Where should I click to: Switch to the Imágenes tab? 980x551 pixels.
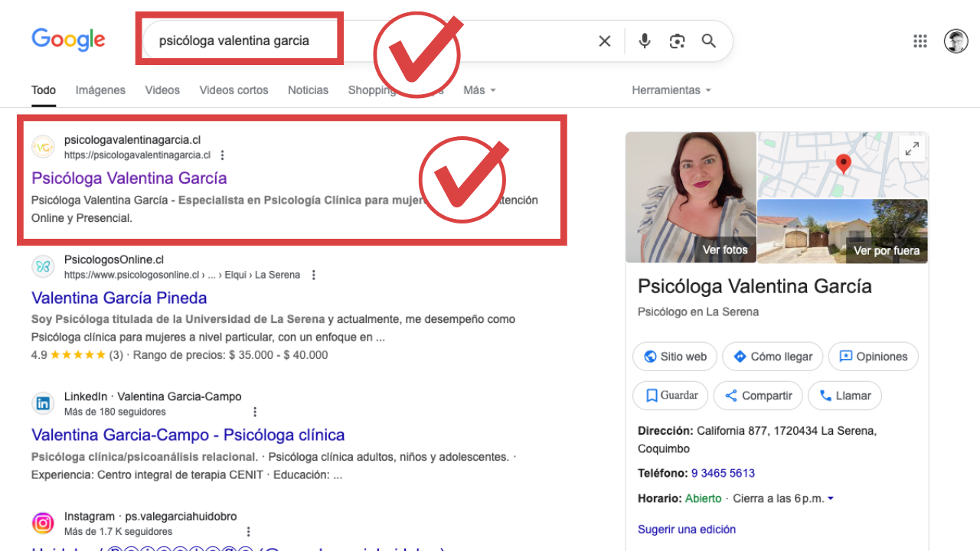(x=100, y=90)
